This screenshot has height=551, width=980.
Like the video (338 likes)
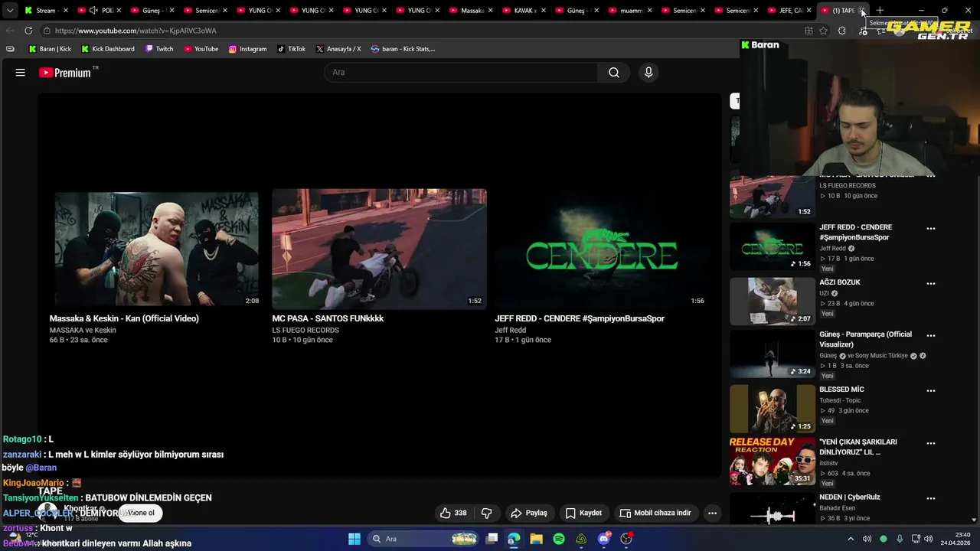pos(453,514)
